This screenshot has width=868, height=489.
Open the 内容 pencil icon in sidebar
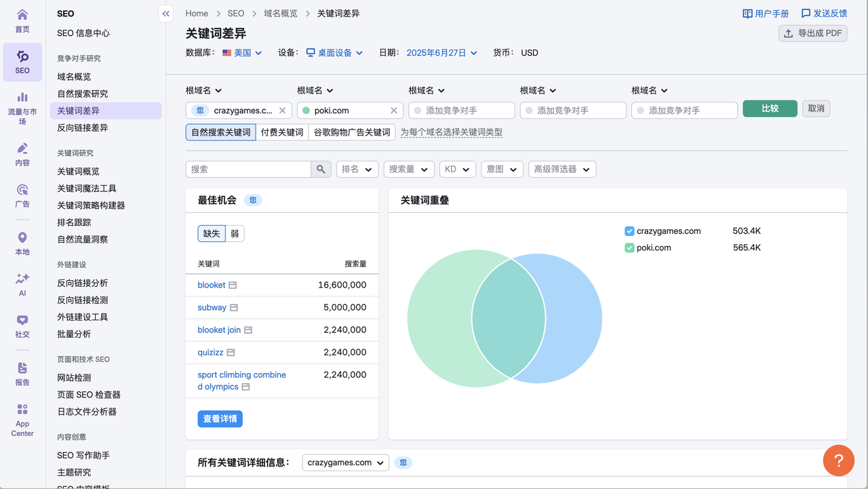tap(22, 149)
